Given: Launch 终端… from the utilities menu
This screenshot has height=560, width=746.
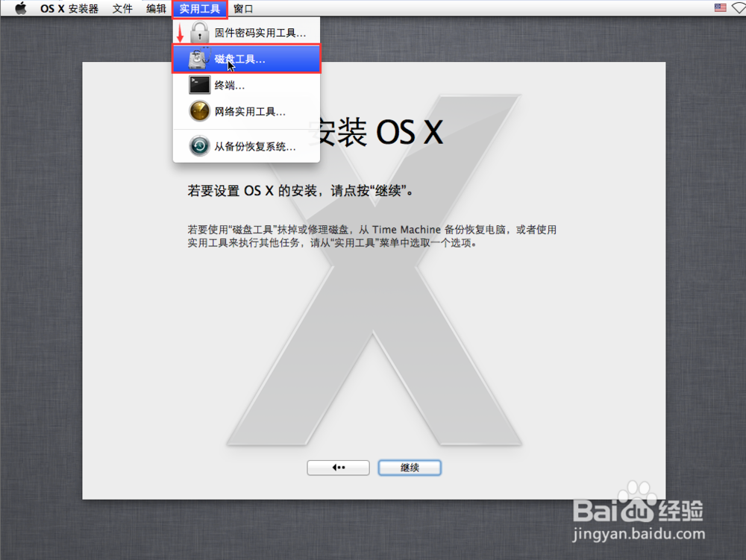Looking at the screenshot, I should 246,85.
